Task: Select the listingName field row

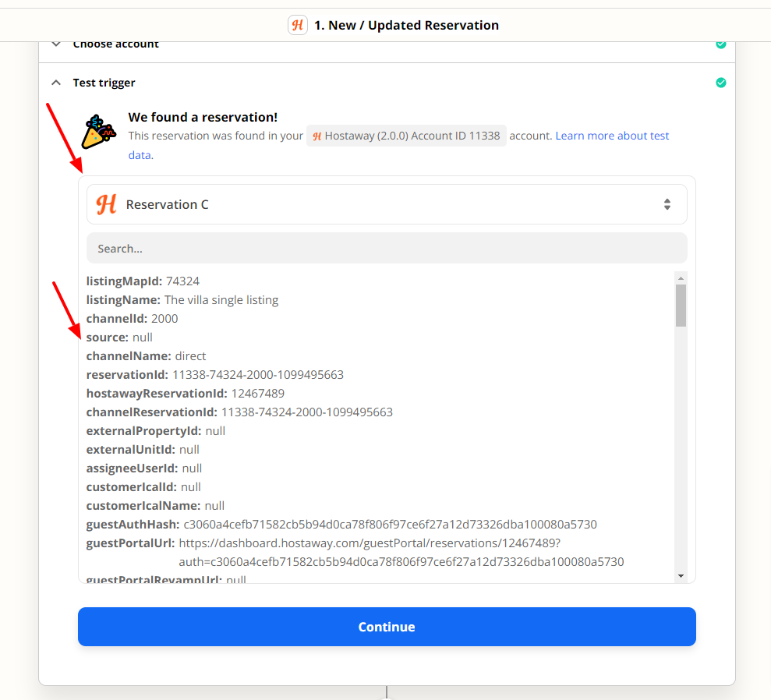Action: (x=182, y=300)
